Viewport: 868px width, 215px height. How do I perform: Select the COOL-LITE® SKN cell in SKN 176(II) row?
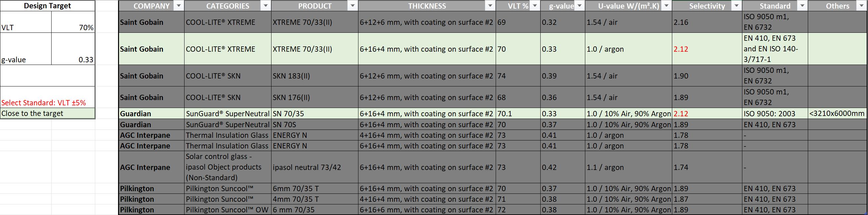pyautogui.click(x=228, y=97)
